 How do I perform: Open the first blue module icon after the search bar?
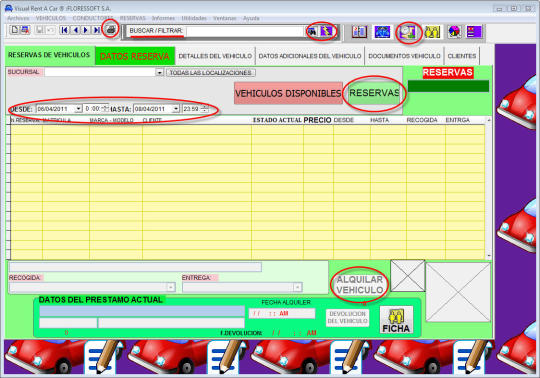tap(359, 32)
